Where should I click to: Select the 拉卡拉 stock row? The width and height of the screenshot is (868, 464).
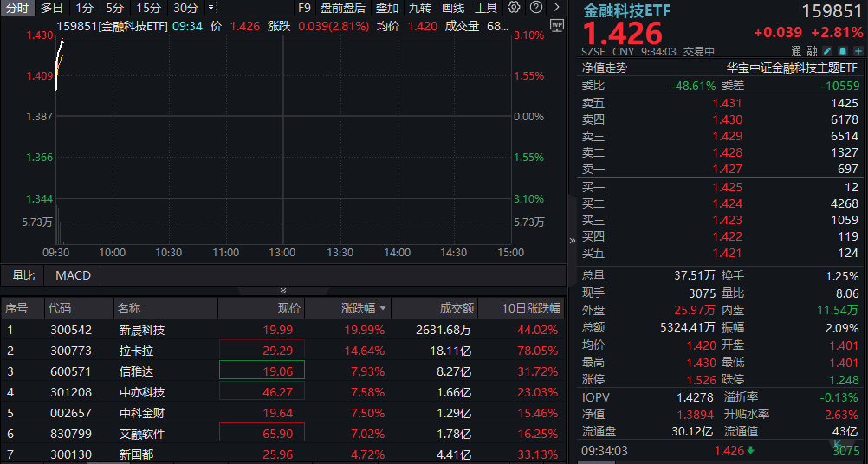click(136, 351)
